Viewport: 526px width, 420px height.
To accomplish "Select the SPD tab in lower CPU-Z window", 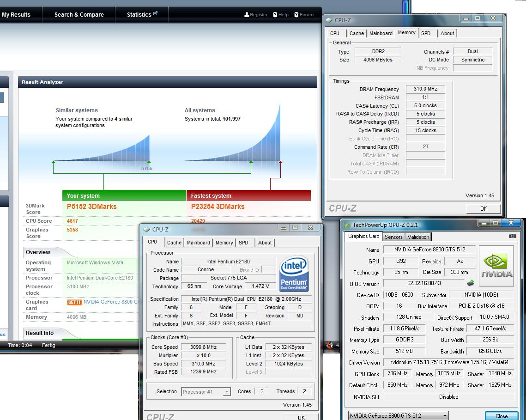I will (243, 243).
